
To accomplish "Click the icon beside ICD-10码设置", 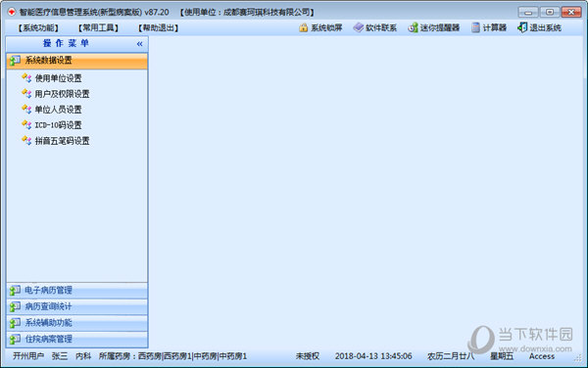I will 26,125.
